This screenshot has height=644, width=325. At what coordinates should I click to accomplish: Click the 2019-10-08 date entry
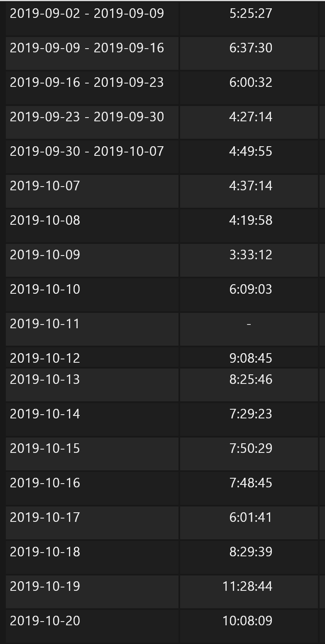click(45, 220)
